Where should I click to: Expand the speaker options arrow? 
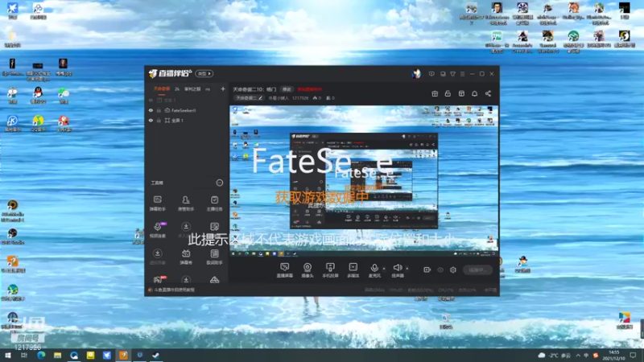(x=407, y=269)
